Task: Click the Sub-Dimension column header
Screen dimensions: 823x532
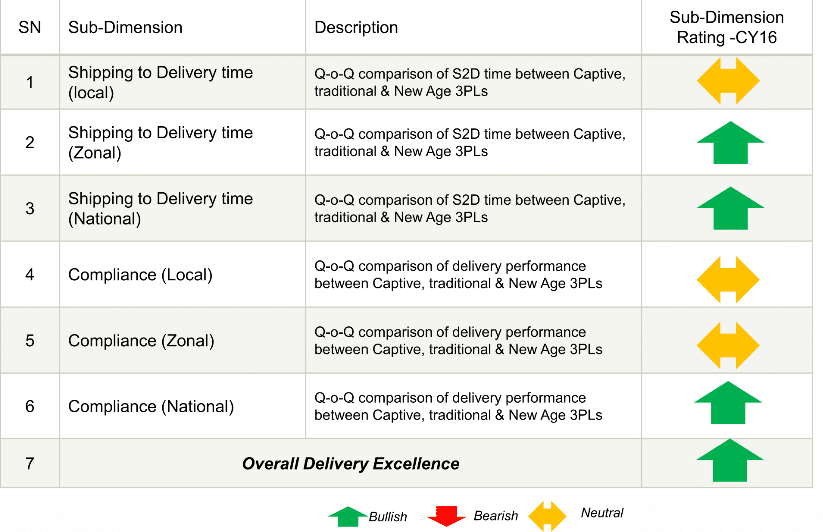Action: click(x=125, y=27)
